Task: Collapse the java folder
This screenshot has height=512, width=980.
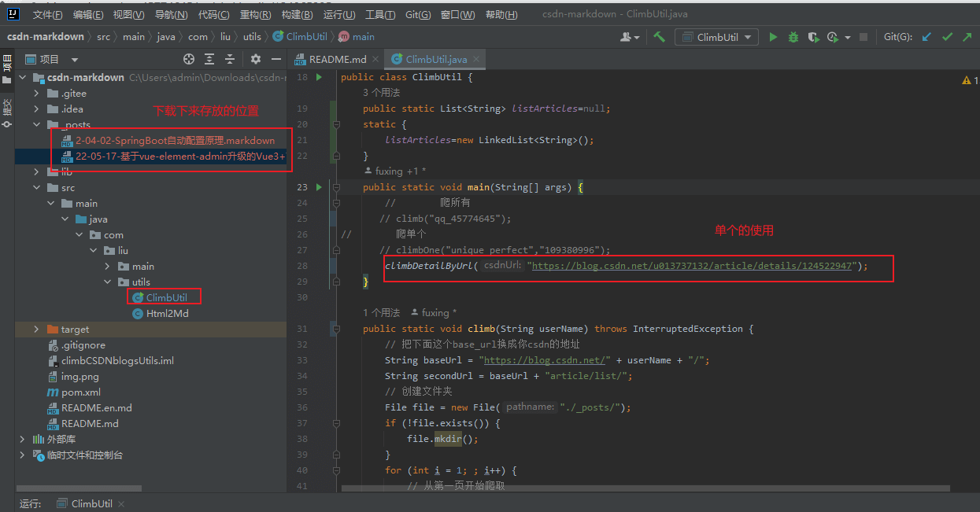Action: (x=65, y=219)
